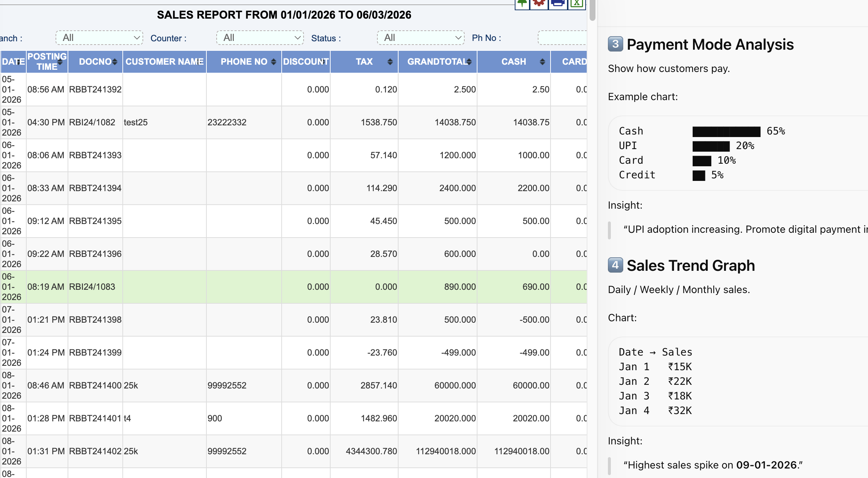Viewport: 868px width, 478px height.
Task: Select invoice RBBT241400 for customer 25k
Action: pos(256,385)
